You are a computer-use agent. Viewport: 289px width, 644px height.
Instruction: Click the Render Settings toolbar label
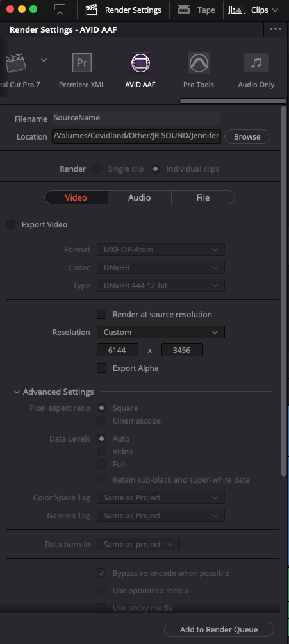tap(133, 10)
